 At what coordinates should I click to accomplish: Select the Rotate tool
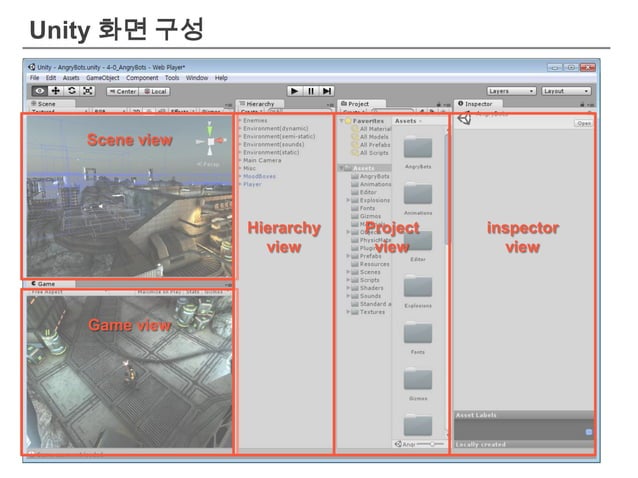coord(72,91)
